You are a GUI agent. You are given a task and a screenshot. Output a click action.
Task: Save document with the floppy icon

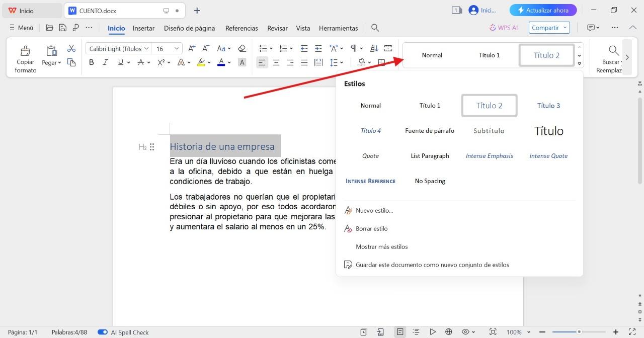(x=62, y=28)
